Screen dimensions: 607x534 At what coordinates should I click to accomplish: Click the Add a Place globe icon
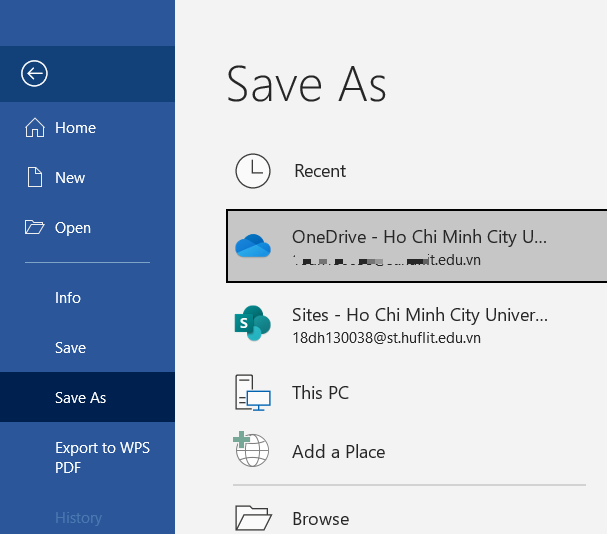251,449
